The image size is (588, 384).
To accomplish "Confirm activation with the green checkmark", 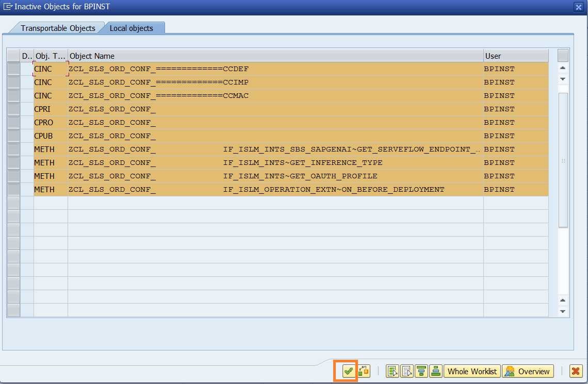I will (x=349, y=371).
